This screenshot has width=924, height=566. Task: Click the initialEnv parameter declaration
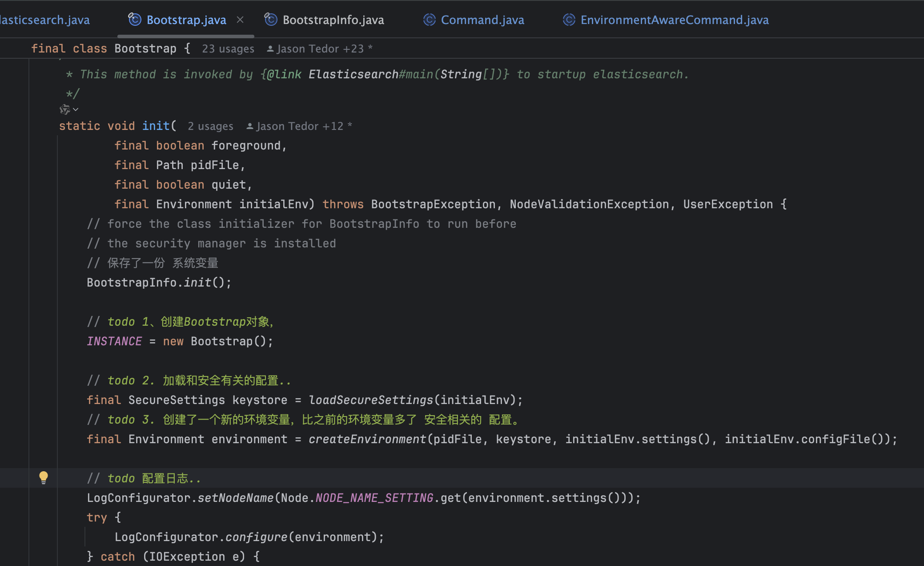[273, 204]
